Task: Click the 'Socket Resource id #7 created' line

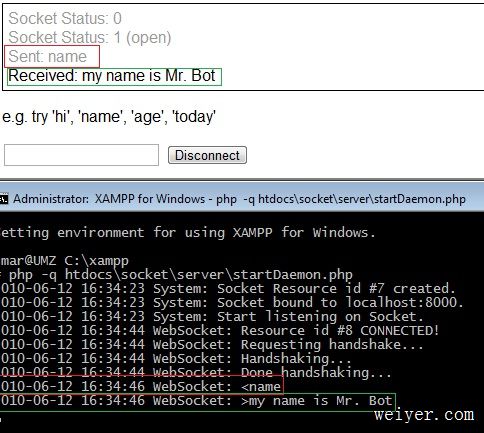Action: (228, 289)
